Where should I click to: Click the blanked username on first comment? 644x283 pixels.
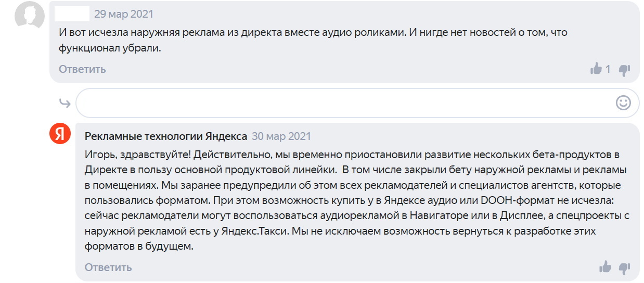72,14
